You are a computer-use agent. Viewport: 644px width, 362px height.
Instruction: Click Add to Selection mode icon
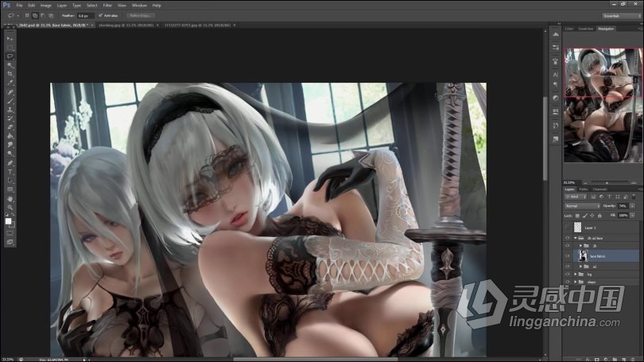35,16
